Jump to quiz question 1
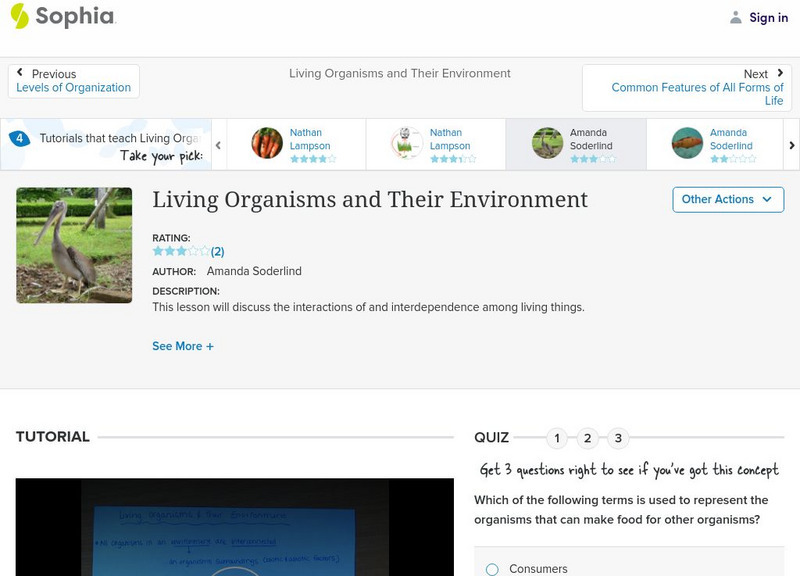Screen dimensions: 800x576 pyautogui.click(x=557, y=438)
